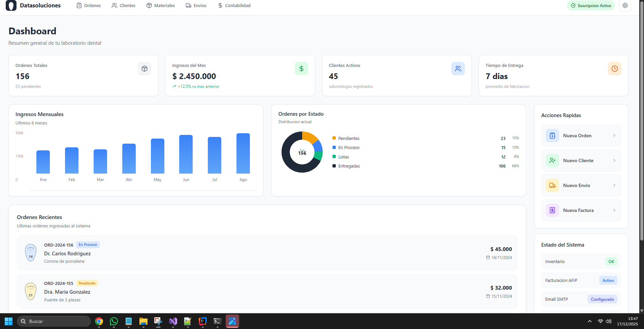Click the package icon on Ordenes Totales card
Viewport: 644px width, 329px height.
144,68
